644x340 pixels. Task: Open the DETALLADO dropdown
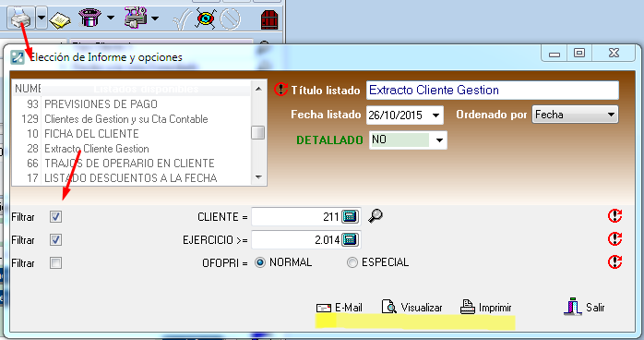(439, 140)
